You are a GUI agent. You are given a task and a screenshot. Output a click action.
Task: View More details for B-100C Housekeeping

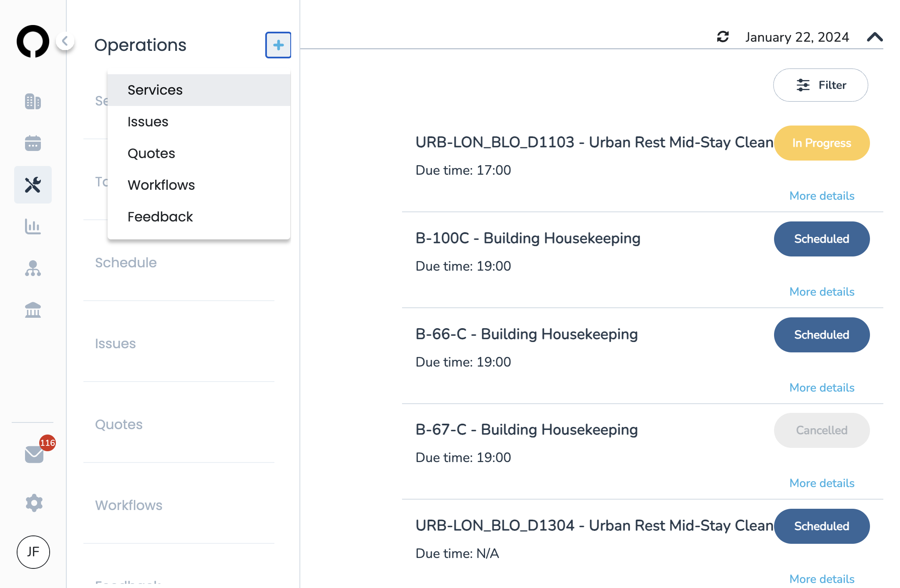coord(822,291)
